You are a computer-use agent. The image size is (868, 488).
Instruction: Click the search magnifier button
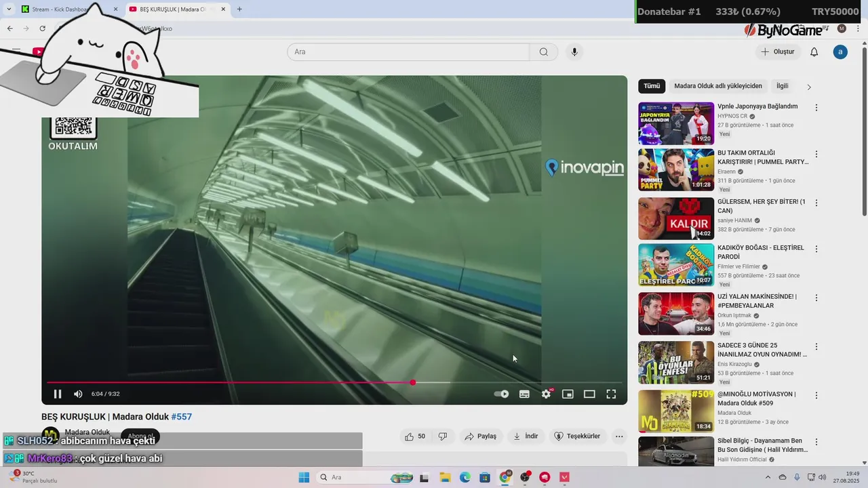544,52
